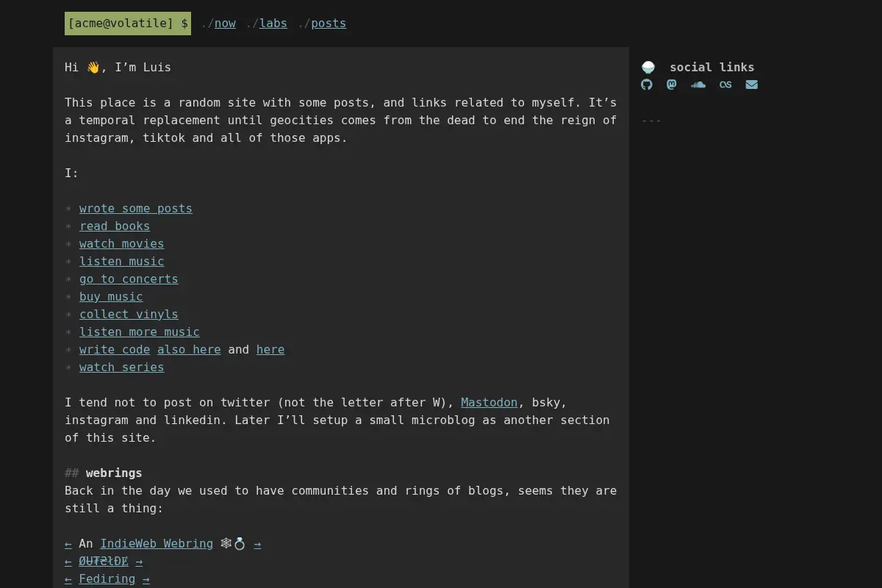Screen dimensions: 882x588
Task: Open the SoundCloud cloud icon
Action: [x=698, y=85]
